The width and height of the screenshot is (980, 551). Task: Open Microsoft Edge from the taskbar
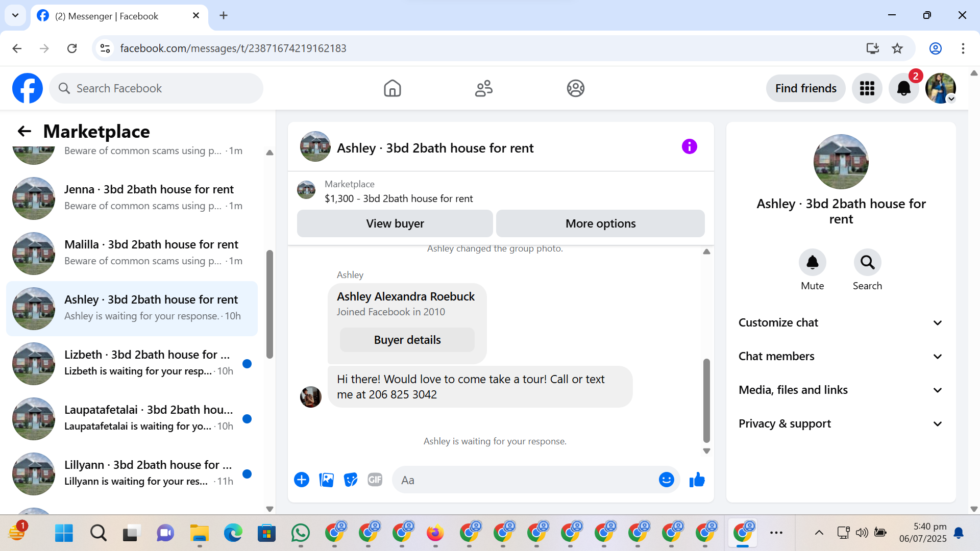tap(233, 533)
